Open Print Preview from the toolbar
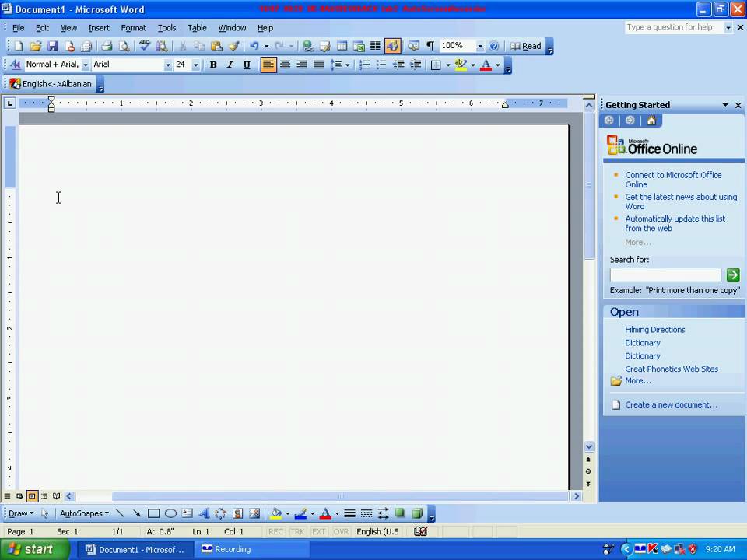Screen dimensions: 747x560 click(x=124, y=46)
